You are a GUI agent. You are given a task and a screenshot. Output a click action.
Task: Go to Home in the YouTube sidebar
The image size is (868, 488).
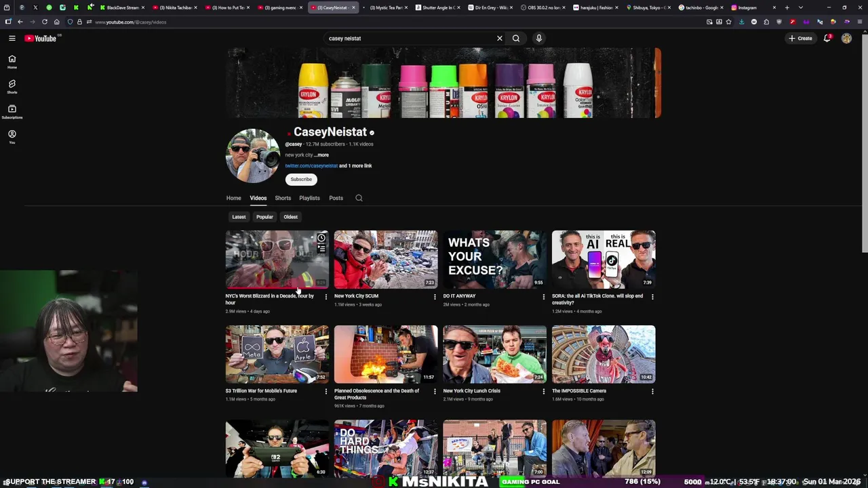[x=12, y=62]
